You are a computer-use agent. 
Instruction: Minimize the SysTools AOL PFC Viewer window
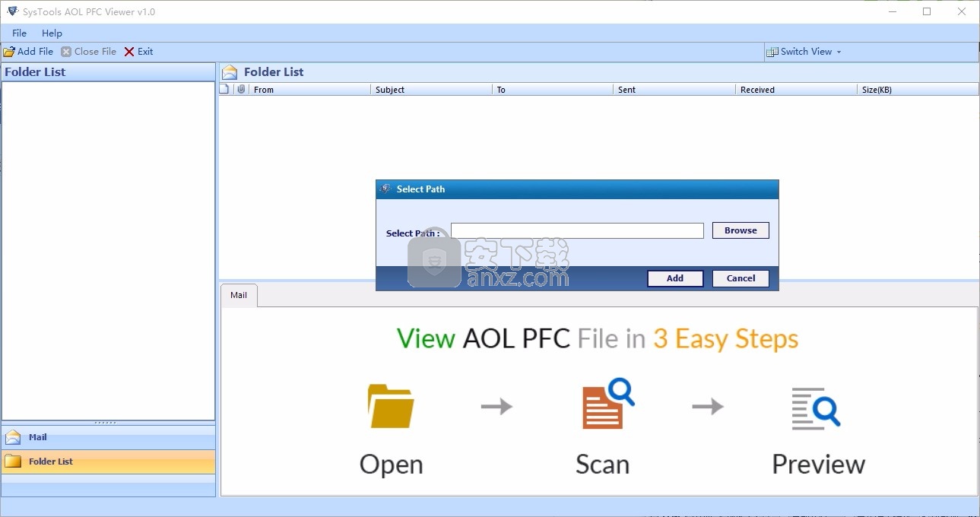point(892,11)
